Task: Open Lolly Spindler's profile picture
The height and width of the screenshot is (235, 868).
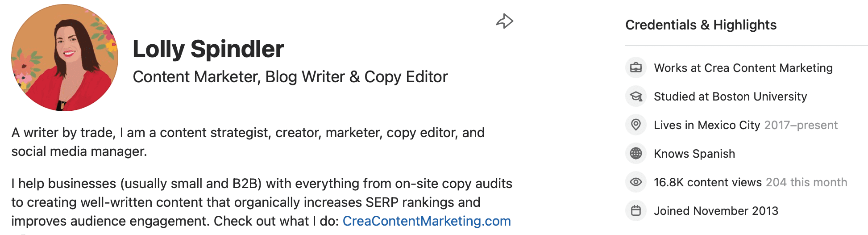Action: click(x=65, y=58)
